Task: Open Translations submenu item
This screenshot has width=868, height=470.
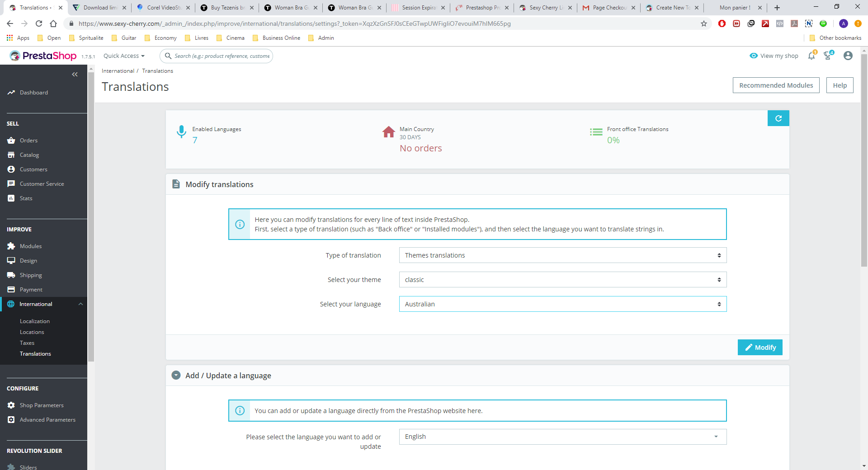Action: (x=35, y=354)
